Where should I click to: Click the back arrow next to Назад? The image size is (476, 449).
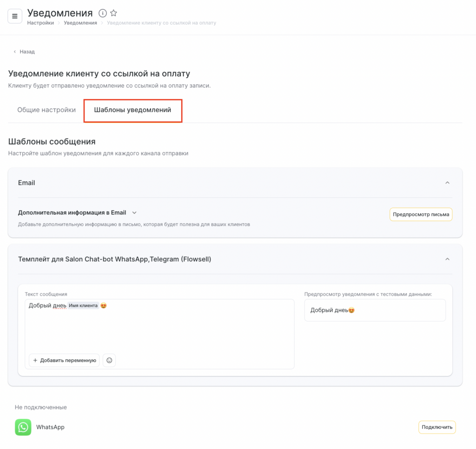14,52
